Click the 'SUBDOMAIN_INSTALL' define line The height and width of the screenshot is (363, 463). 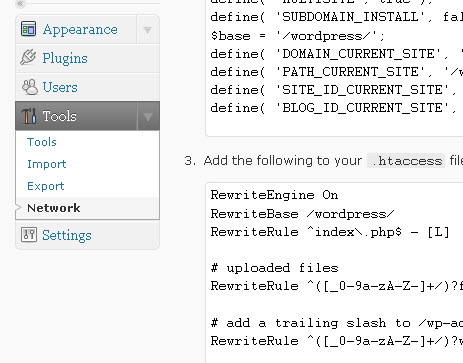[x=337, y=17]
